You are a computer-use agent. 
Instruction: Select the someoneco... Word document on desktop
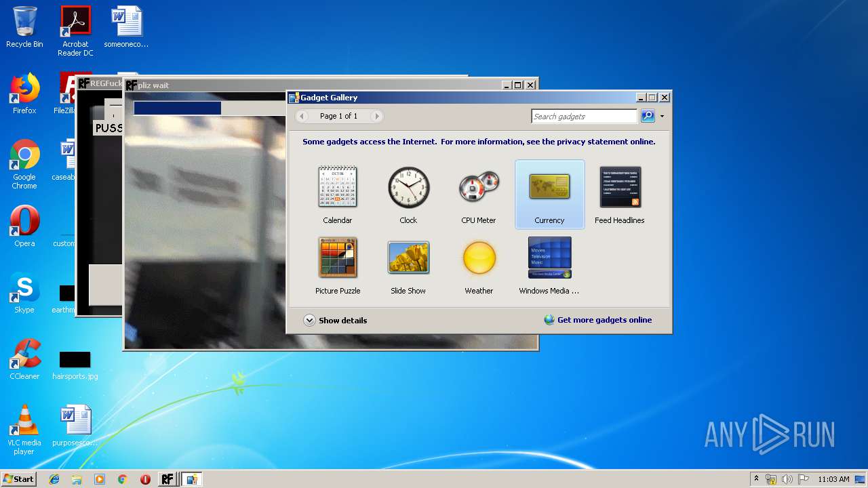pyautogui.click(x=126, y=27)
